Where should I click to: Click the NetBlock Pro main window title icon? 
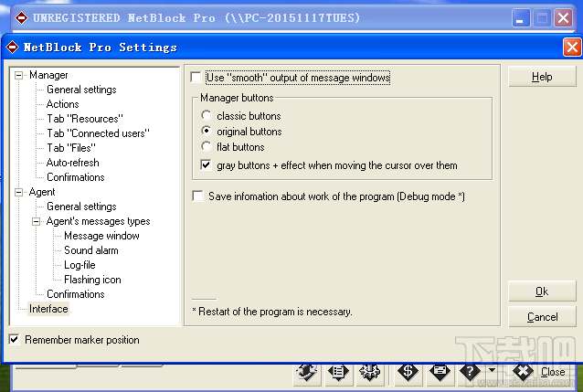21,18
